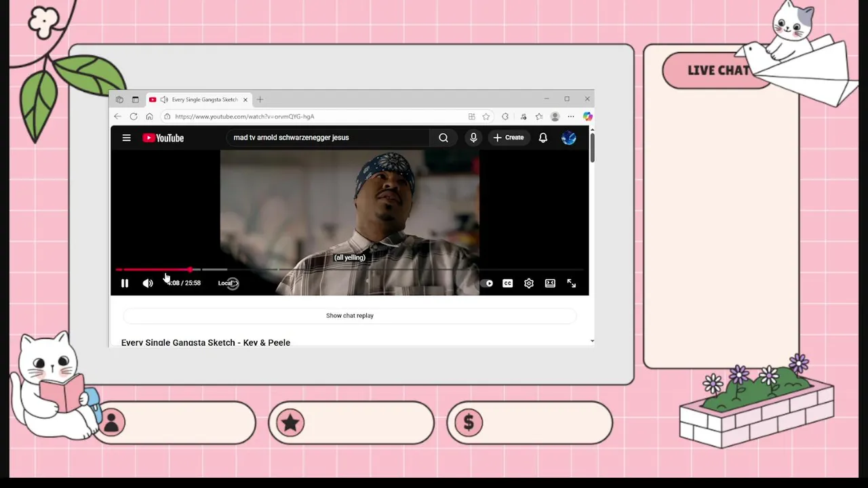Focus the YouTube search box
868x488 pixels.
point(328,138)
